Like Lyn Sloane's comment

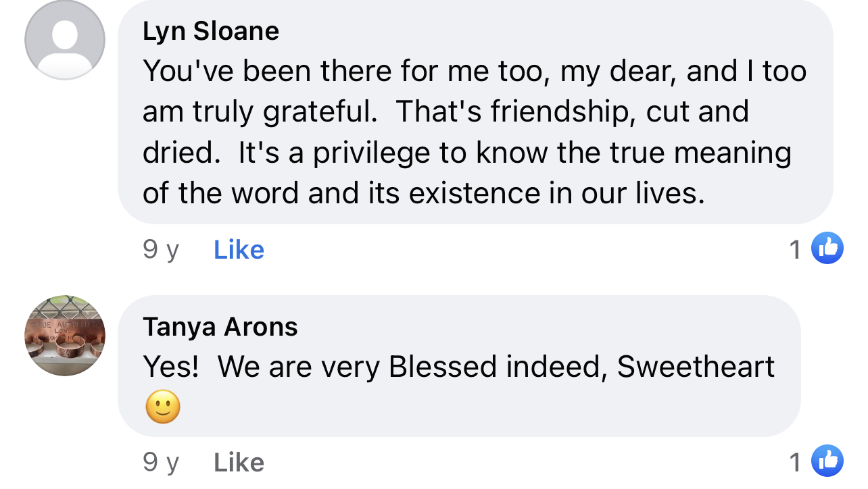click(x=239, y=250)
